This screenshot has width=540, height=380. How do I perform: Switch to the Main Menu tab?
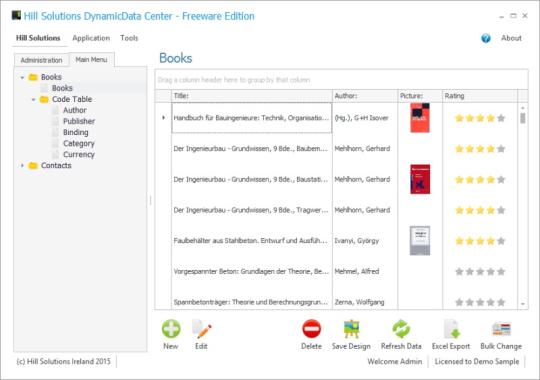(91, 60)
